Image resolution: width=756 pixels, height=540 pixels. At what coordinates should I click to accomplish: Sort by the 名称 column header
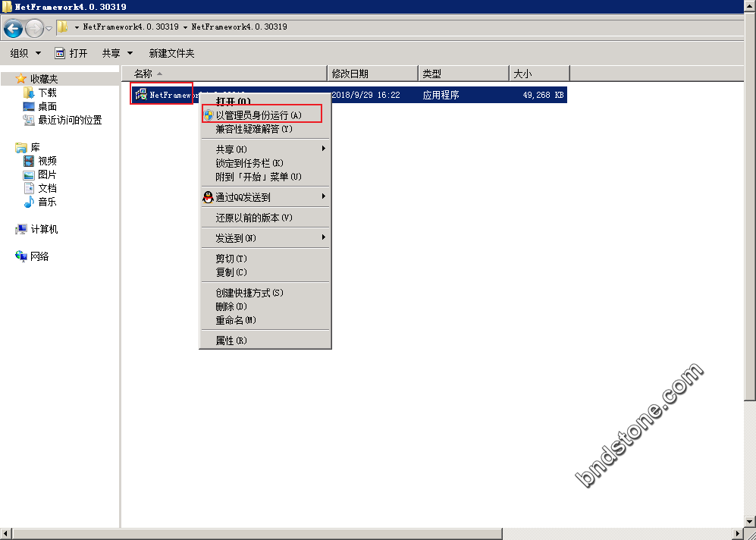(224, 74)
